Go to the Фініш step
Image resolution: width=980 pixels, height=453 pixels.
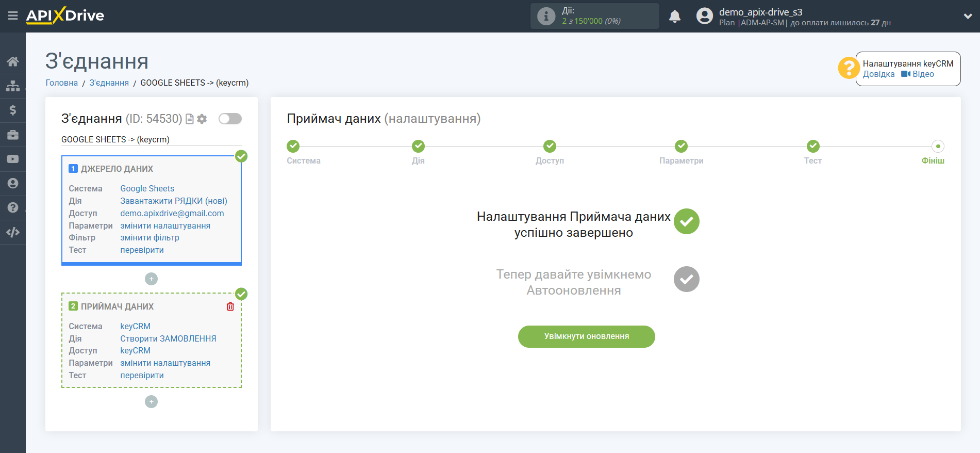click(x=938, y=147)
